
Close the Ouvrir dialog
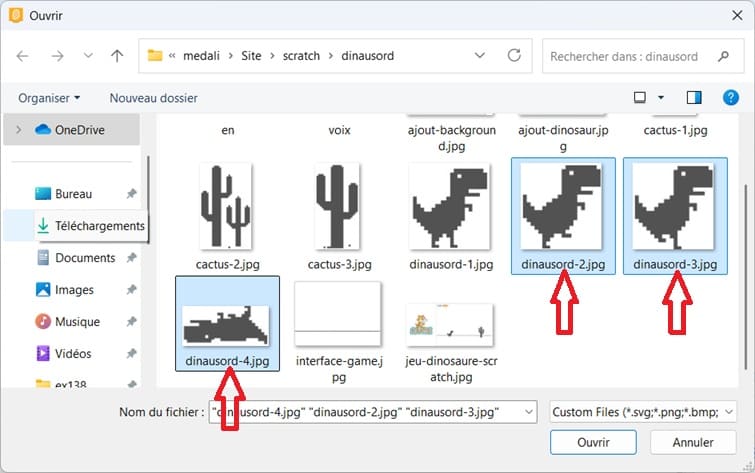(737, 15)
